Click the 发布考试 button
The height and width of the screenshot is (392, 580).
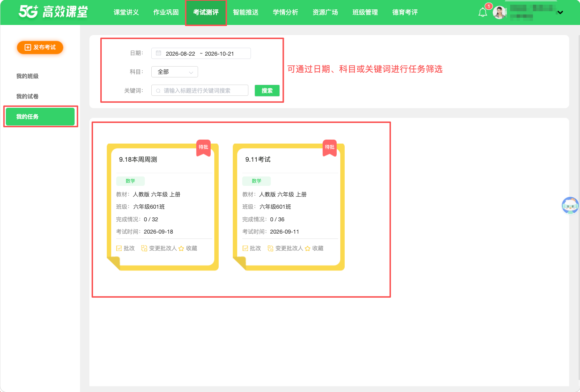tap(40, 47)
